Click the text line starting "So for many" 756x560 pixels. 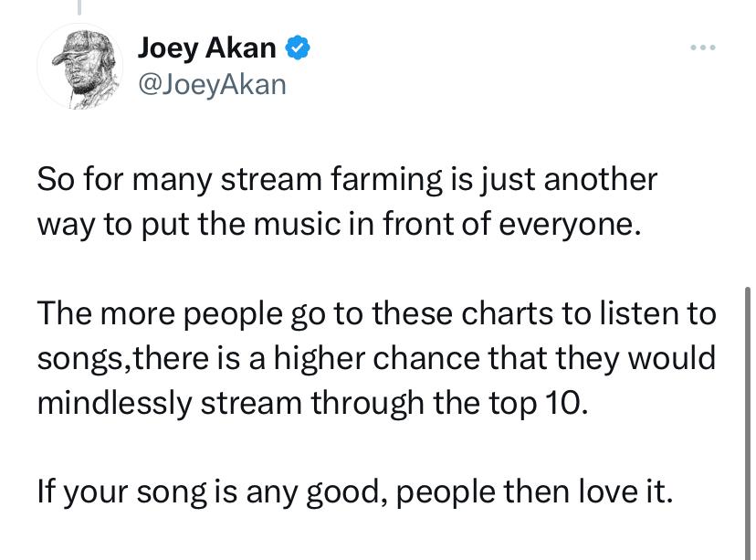coord(347,180)
